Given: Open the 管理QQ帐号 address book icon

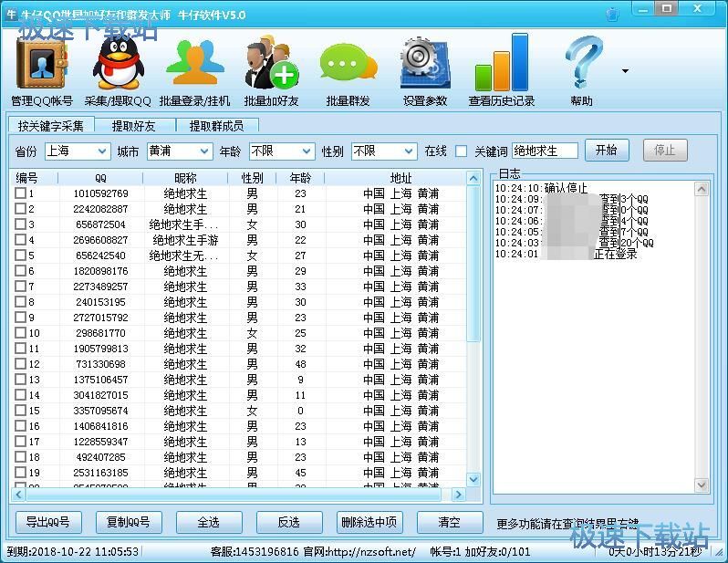Looking at the screenshot, I should [41, 64].
